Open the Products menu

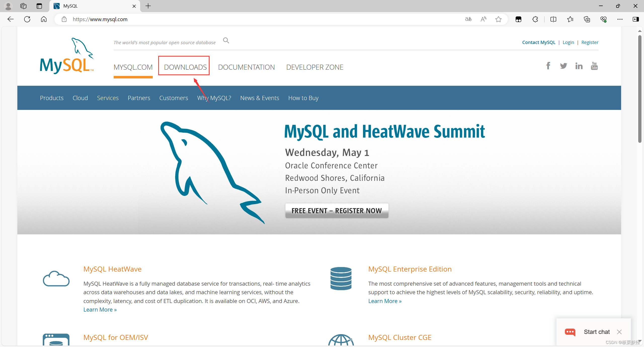click(52, 98)
